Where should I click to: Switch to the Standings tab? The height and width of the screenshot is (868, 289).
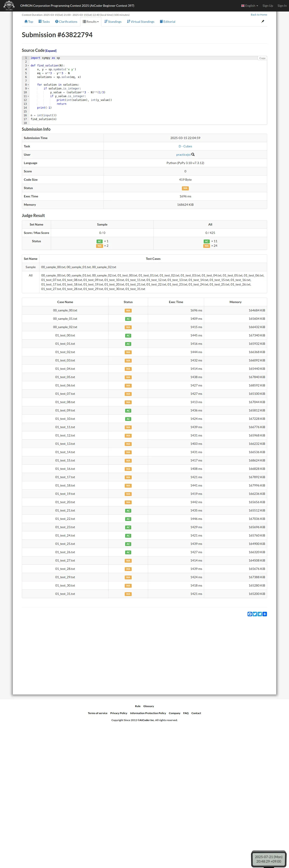coord(113,22)
